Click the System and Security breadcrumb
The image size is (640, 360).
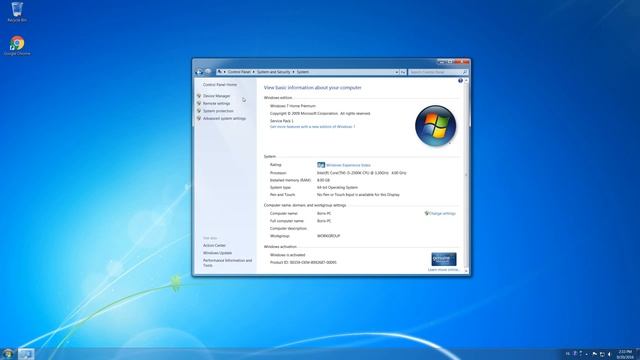click(x=273, y=72)
